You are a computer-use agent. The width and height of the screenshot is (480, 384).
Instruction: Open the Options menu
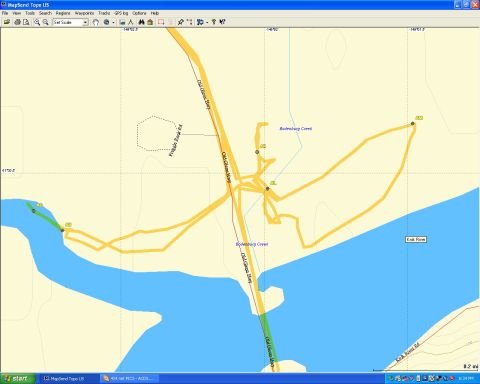(x=139, y=13)
